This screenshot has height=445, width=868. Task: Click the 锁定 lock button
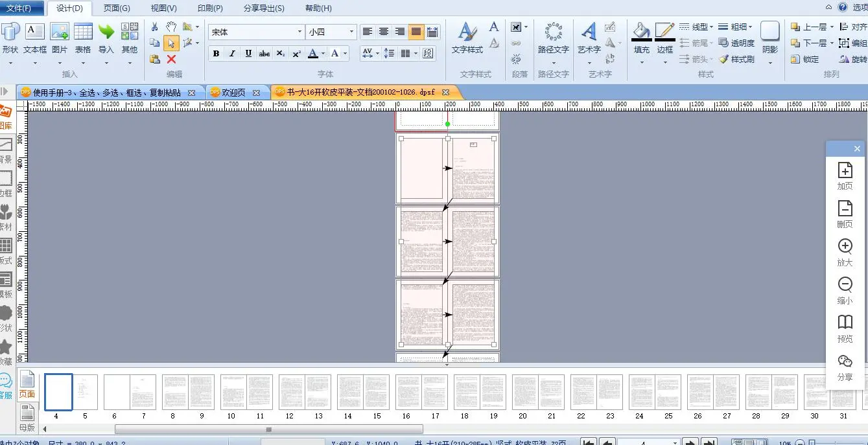pyautogui.click(x=804, y=60)
